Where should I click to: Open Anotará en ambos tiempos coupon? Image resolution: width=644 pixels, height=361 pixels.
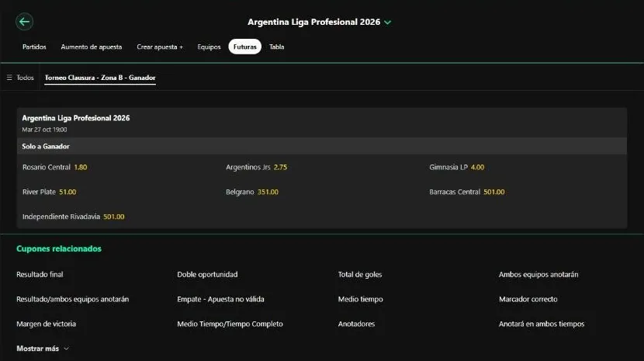tap(542, 324)
